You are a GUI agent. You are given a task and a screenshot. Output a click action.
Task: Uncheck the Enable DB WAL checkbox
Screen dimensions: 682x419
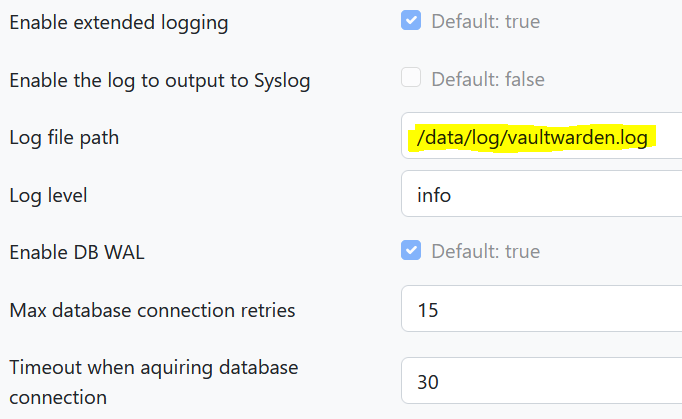click(411, 251)
